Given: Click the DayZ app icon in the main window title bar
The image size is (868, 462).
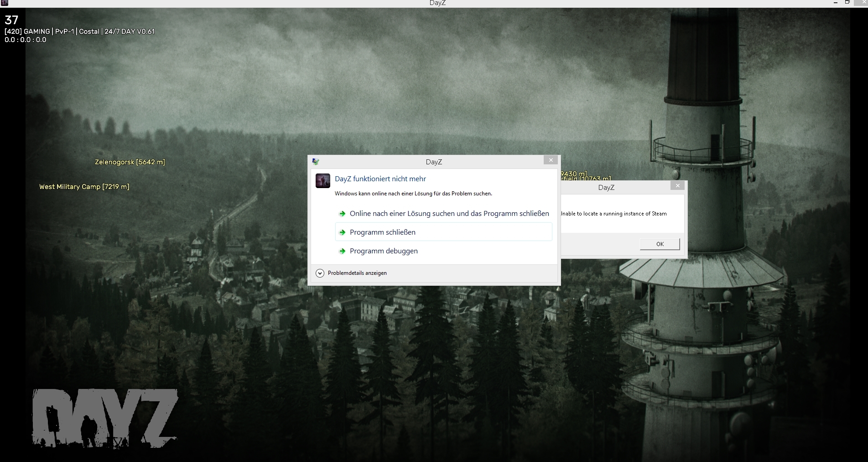Looking at the screenshot, I should pos(5,3).
